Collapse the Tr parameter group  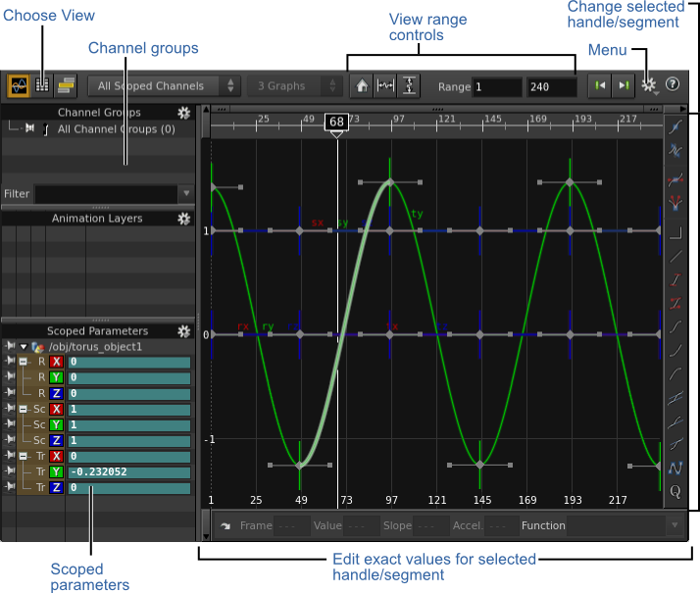pyautogui.click(x=23, y=456)
